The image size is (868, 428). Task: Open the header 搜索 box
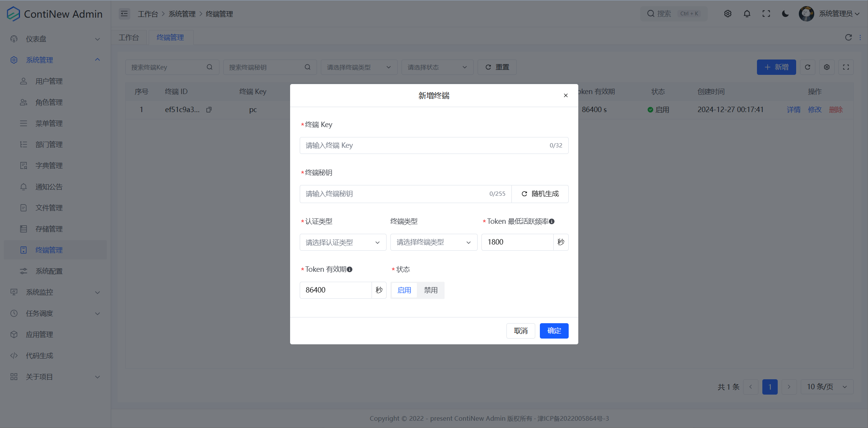(x=674, y=14)
